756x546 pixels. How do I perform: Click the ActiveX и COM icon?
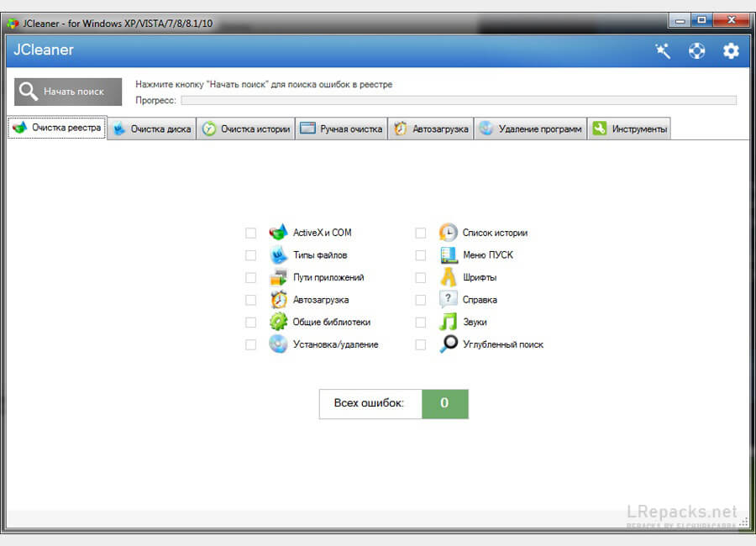(278, 233)
